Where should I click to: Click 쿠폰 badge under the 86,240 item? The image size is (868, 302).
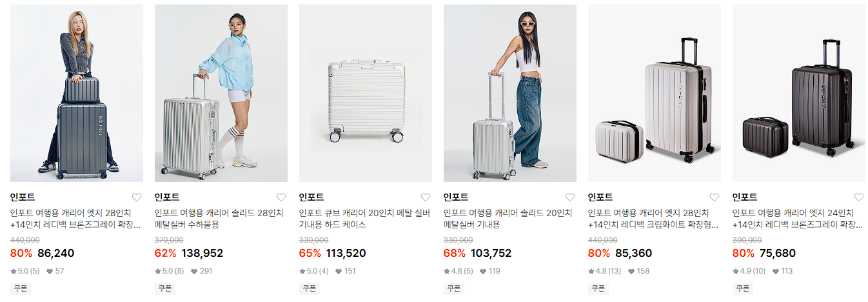click(21, 288)
